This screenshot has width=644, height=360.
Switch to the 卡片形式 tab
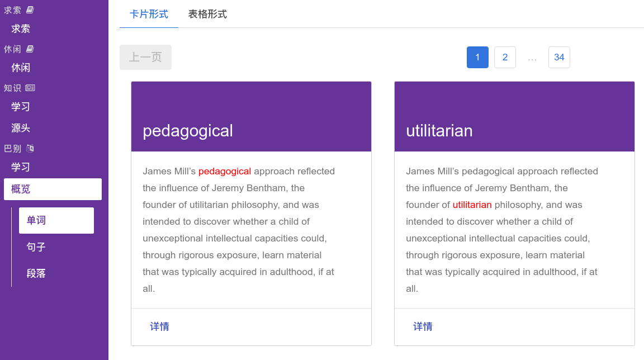pyautogui.click(x=149, y=15)
